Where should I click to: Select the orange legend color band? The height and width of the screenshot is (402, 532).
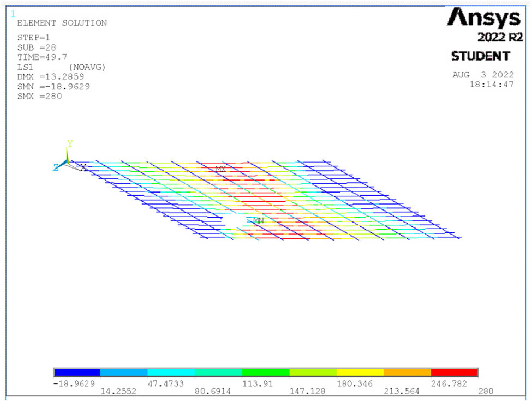pos(407,373)
